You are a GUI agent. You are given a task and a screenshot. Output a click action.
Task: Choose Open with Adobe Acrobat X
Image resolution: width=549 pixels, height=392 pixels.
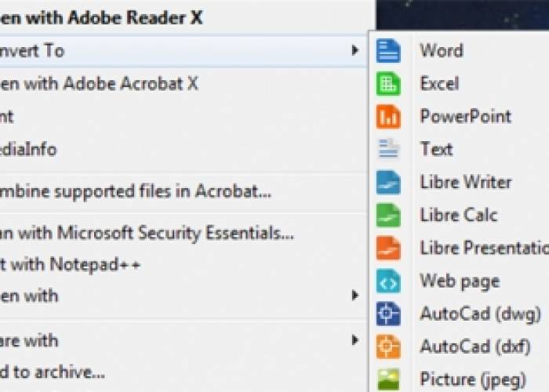click(x=99, y=84)
